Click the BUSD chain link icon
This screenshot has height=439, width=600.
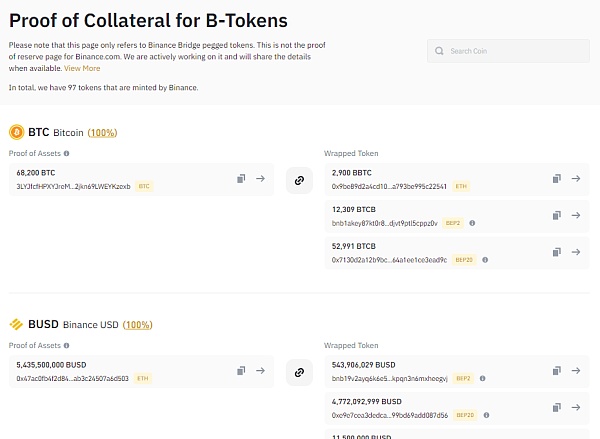coord(297,372)
